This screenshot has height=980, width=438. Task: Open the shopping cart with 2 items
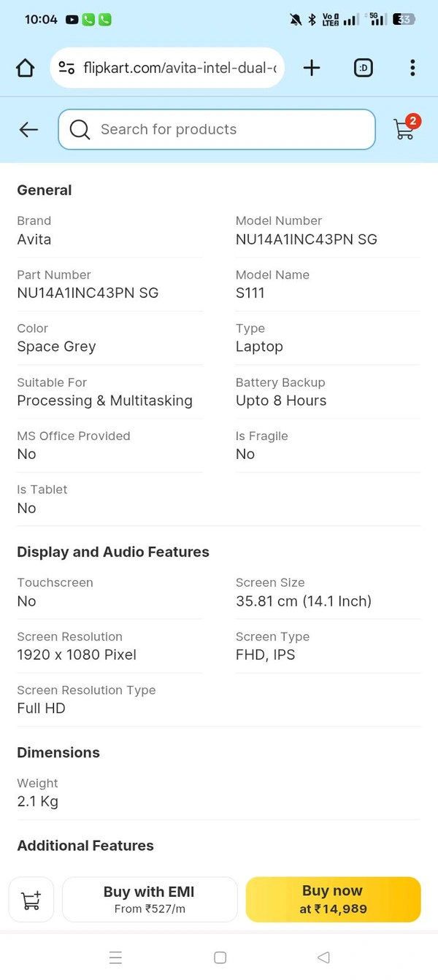[x=404, y=128]
